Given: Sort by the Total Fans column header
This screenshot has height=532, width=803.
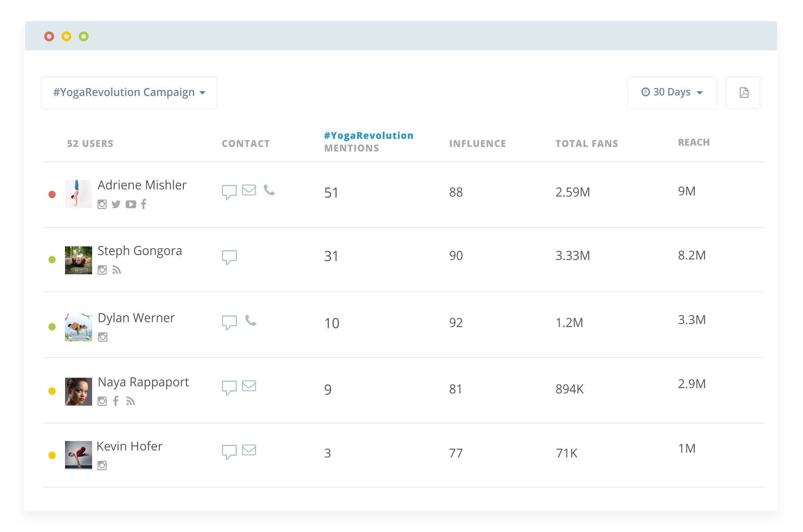Looking at the screenshot, I should click(x=587, y=143).
